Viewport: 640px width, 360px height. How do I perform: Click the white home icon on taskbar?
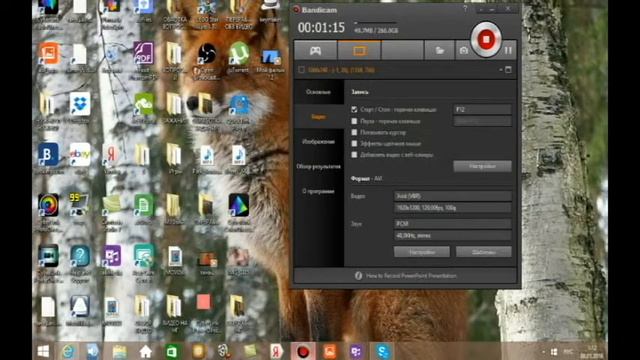[145, 351]
